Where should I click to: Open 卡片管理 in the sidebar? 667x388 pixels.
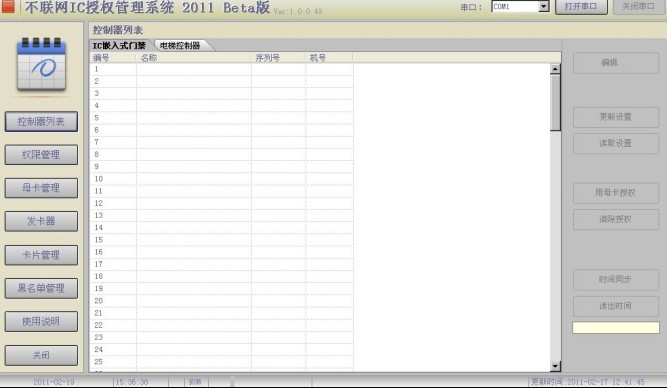(41, 255)
